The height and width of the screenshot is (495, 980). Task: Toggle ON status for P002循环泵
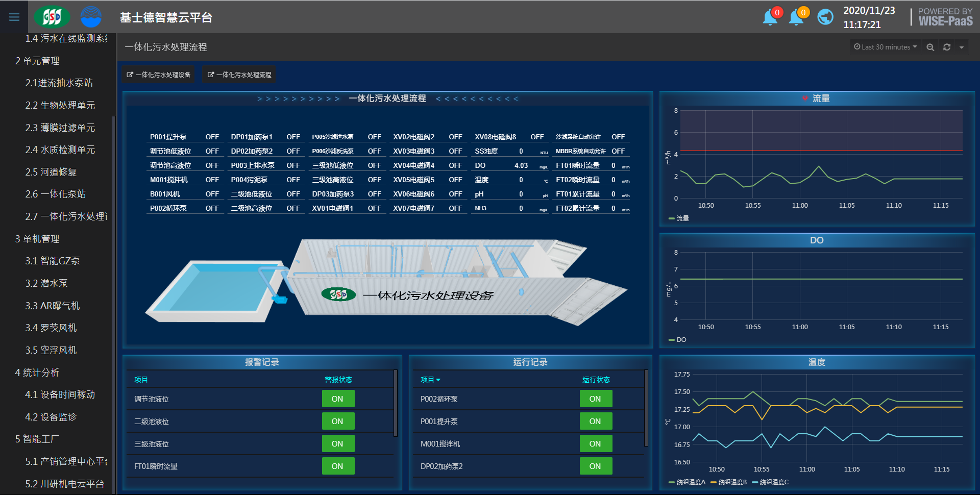point(595,399)
